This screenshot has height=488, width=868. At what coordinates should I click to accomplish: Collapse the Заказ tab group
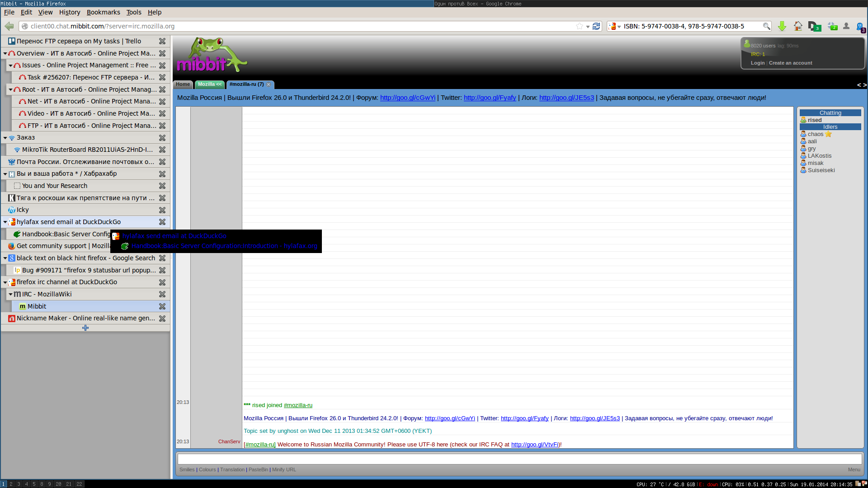point(5,138)
